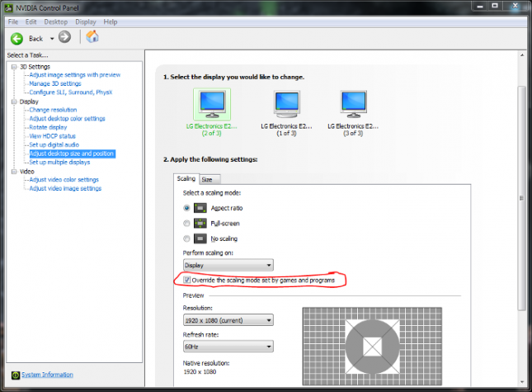Select LG Electronics display 2 of 3
Image resolution: width=532 pixels, height=392 pixels.
212,112
